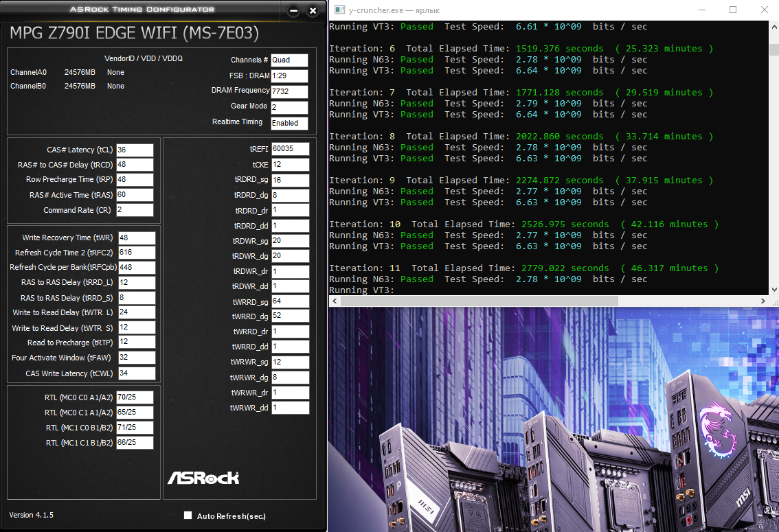Click the Iteration: 11 line in y-cruncher

click(523, 268)
